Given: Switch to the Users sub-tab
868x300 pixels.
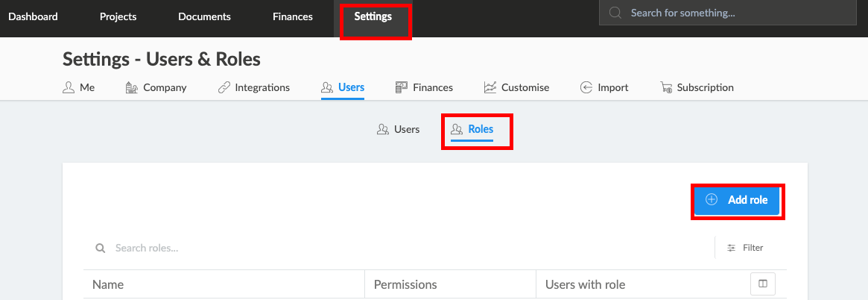Looking at the screenshot, I should click(398, 129).
